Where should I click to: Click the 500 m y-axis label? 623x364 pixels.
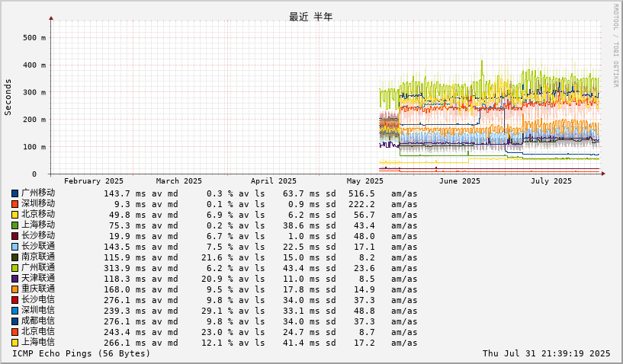pyautogui.click(x=34, y=38)
